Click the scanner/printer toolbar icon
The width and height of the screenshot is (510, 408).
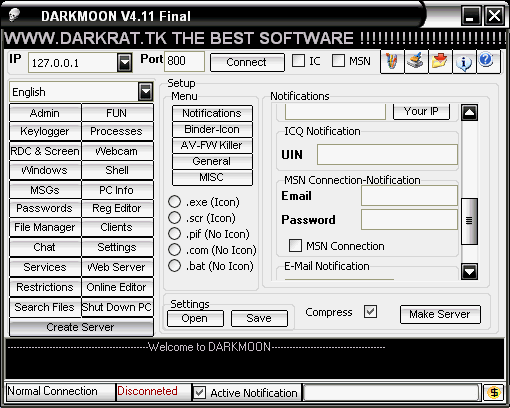click(416, 61)
